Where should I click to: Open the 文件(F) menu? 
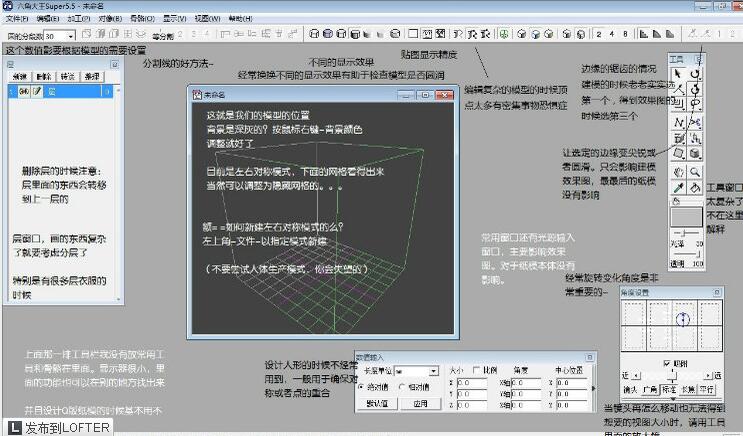coord(17,18)
